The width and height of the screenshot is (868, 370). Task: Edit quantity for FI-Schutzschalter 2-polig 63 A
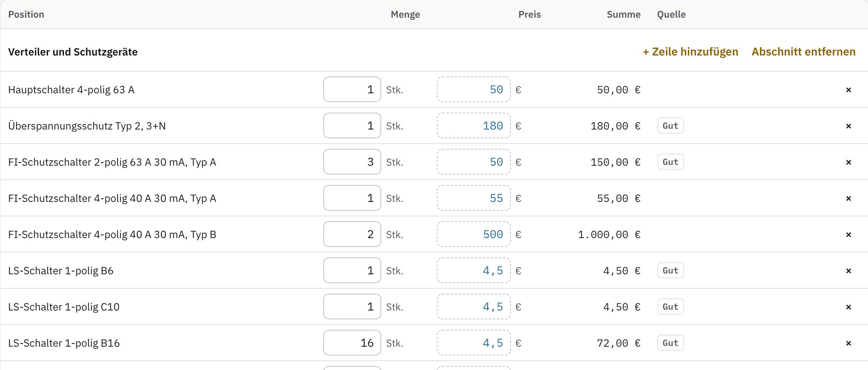click(352, 162)
